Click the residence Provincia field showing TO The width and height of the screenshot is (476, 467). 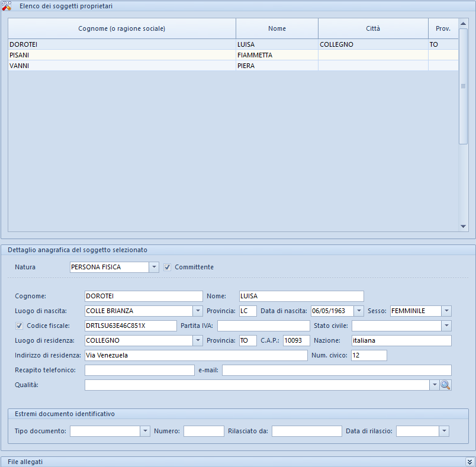point(248,340)
